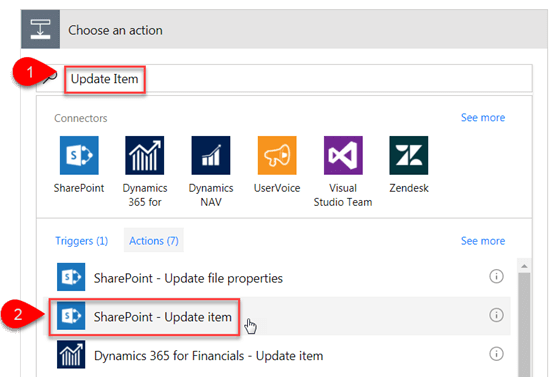
Task: Select the SharePoint connector icon
Action: click(x=79, y=155)
